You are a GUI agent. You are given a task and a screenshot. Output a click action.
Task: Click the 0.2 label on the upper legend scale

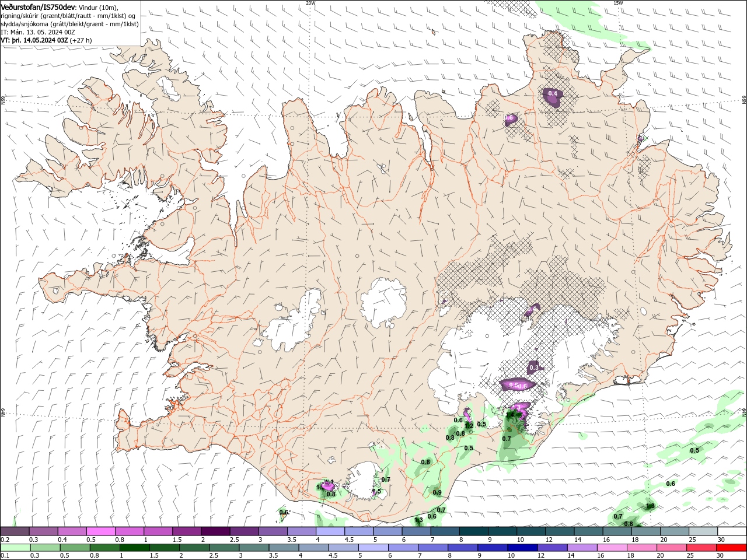pos(5,540)
